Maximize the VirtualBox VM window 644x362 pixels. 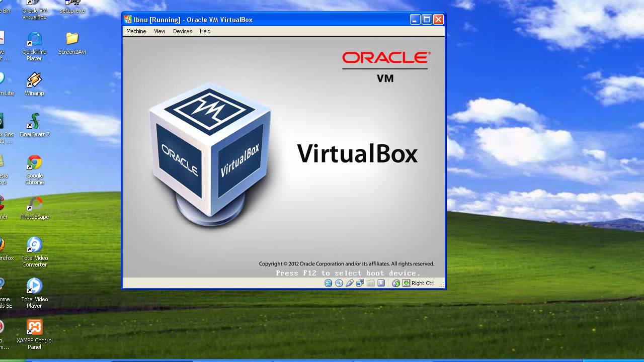click(427, 20)
